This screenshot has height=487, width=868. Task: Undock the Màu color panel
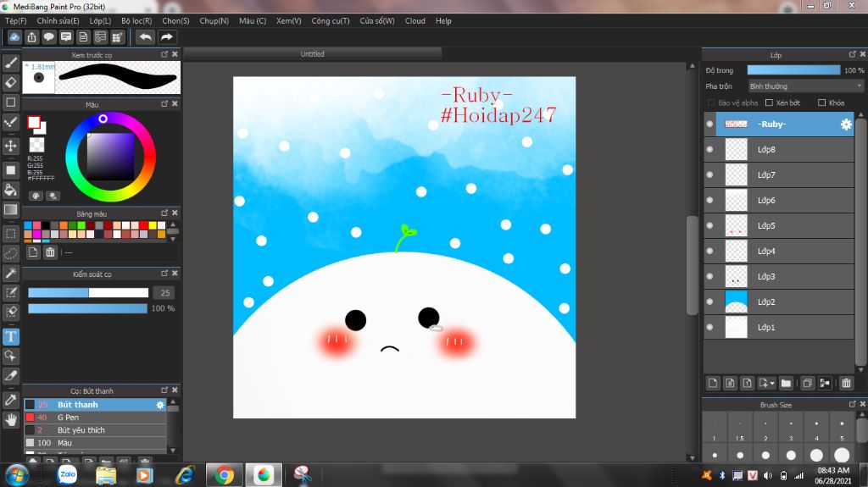point(164,103)
